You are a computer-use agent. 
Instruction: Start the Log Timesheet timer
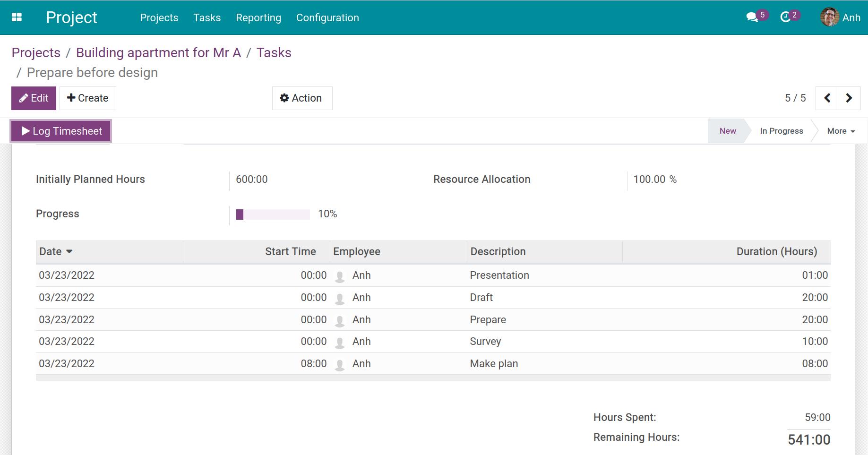tap(61, 131)
